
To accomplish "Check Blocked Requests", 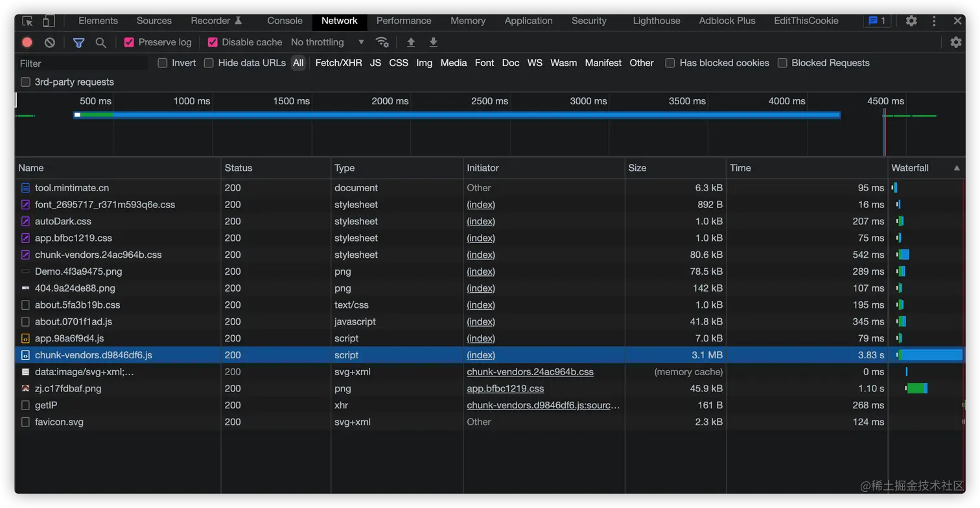I will pos(782,63).
